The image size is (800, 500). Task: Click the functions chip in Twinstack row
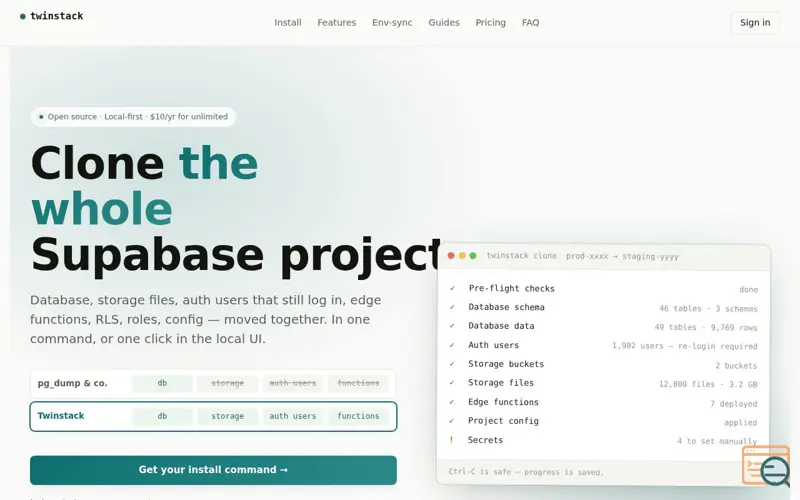click(x=358, y=416)
